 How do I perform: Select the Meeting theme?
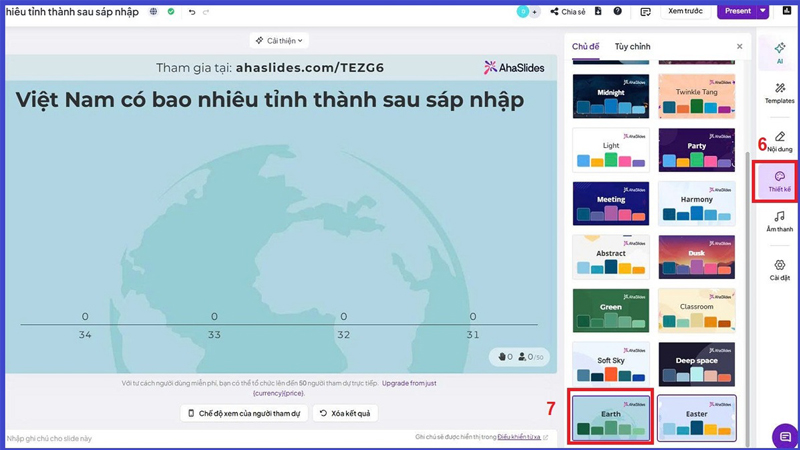coord(611,203)
